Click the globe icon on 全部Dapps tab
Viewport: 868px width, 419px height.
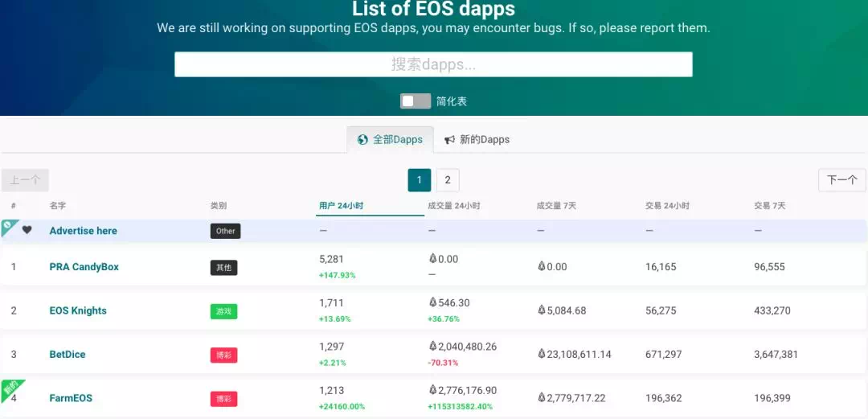pyautogui.click(x=362, y=140)
